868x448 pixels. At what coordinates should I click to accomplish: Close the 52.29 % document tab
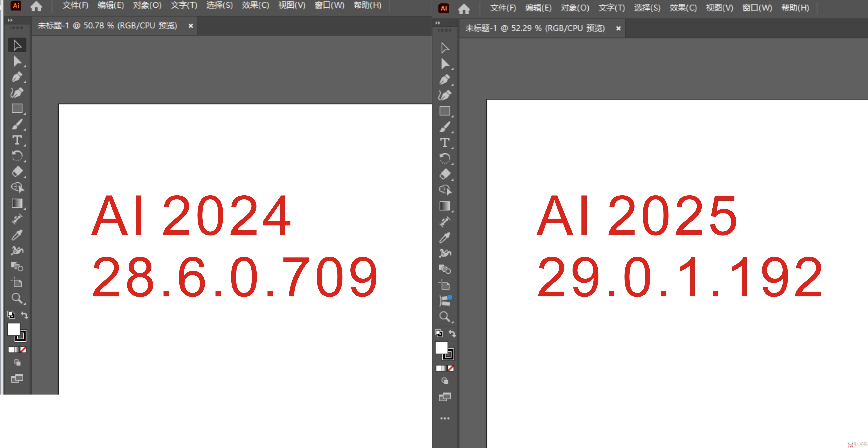tap(618, 28)
